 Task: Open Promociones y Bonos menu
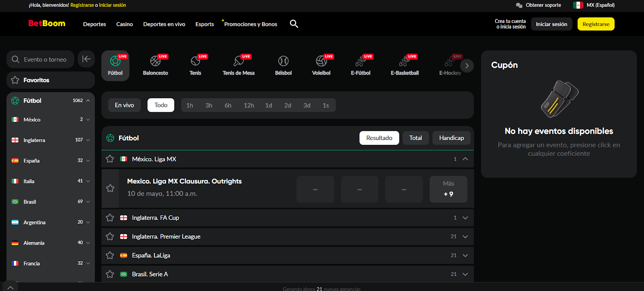250,24
